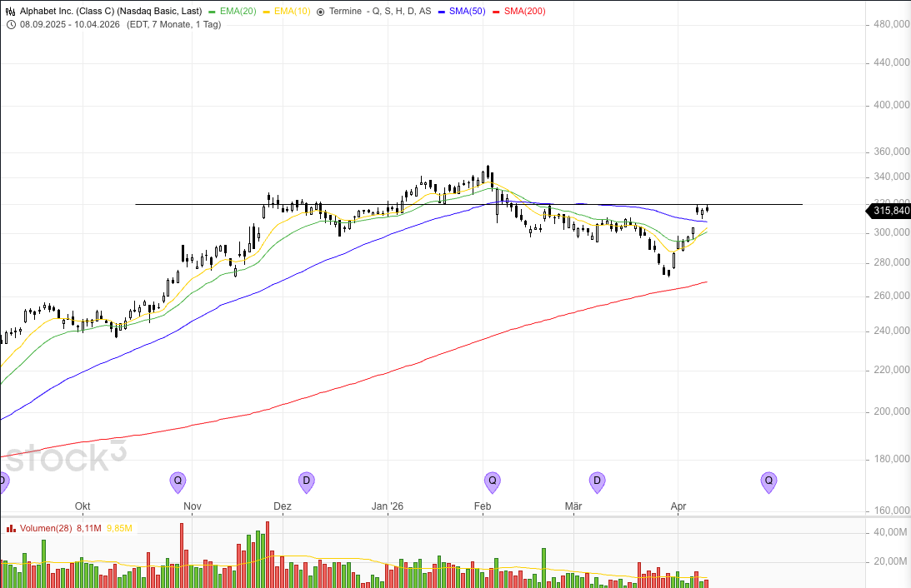Select the EMA(20) legend entry
This screenshot has height=588, width=911.
coord(233,11)
